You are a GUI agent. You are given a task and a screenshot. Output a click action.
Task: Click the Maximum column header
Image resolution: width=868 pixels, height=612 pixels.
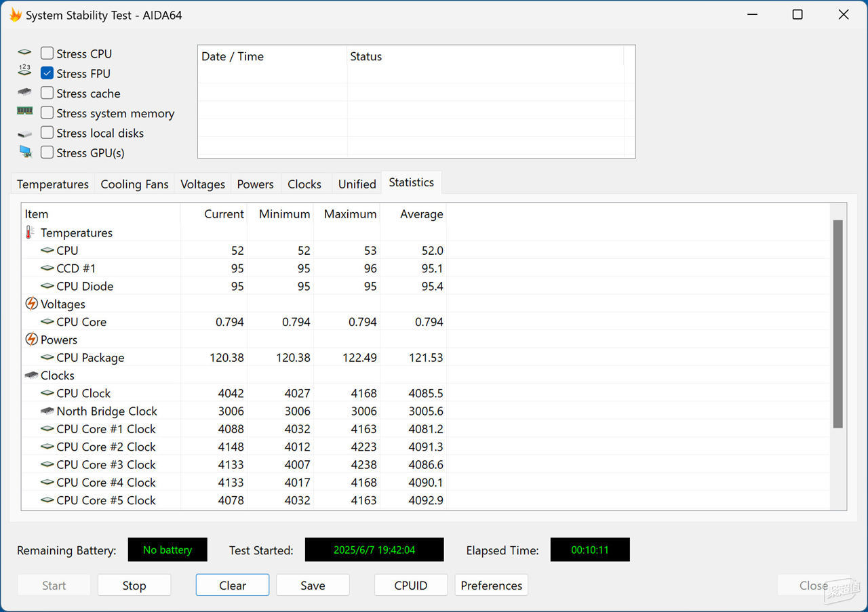[x=347, y=214]
